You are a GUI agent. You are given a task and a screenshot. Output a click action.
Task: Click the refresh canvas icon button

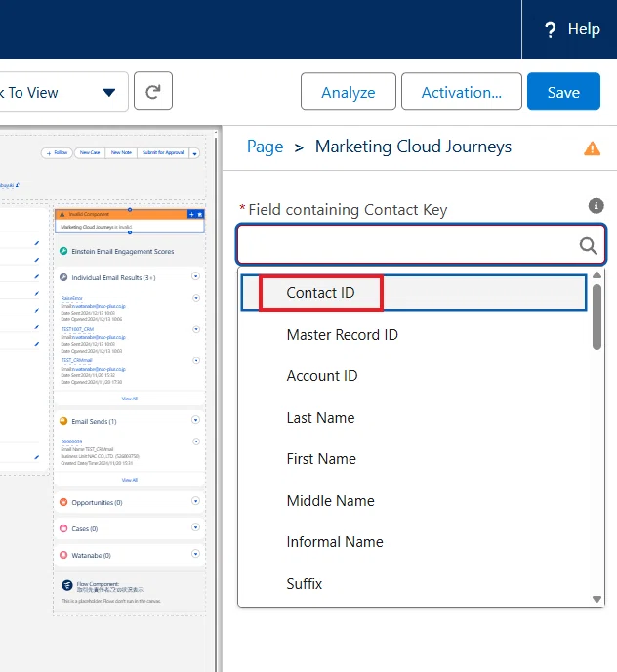[153, 91]
